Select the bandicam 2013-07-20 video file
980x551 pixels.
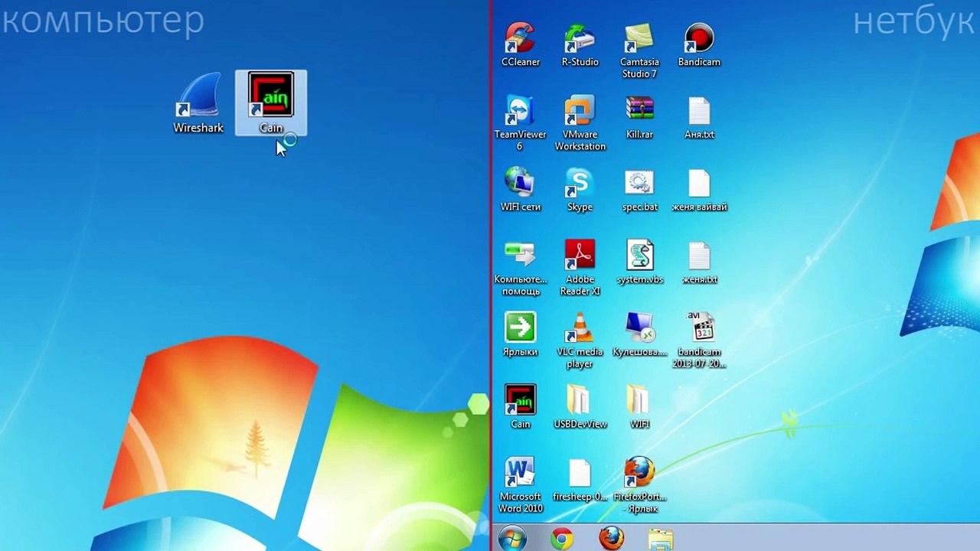[699, 341]
